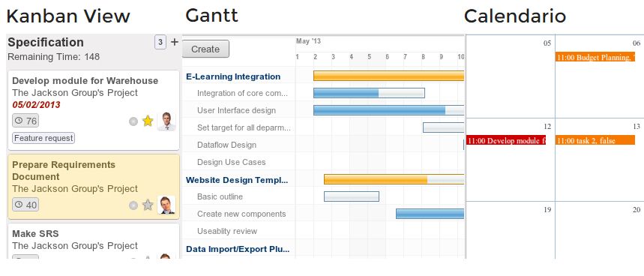Click user avatar on Prepare Requirements card

166,205
